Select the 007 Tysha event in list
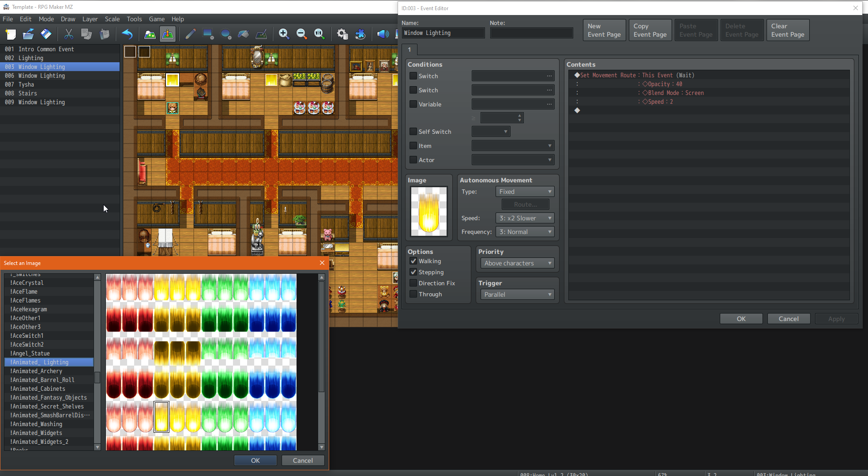This screenshot has height=476, width=868. pos(60,84)
